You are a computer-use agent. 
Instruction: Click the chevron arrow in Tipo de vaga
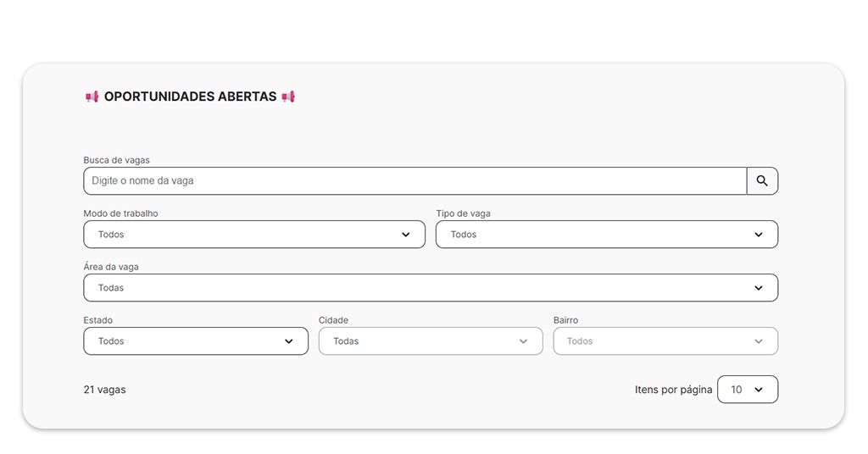pyautogui.click(x=759, y=235)
